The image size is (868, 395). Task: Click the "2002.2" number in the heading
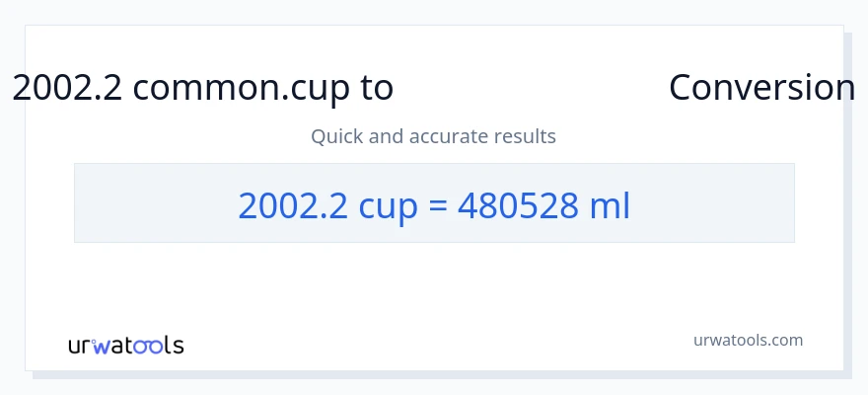tap(67, 88)
